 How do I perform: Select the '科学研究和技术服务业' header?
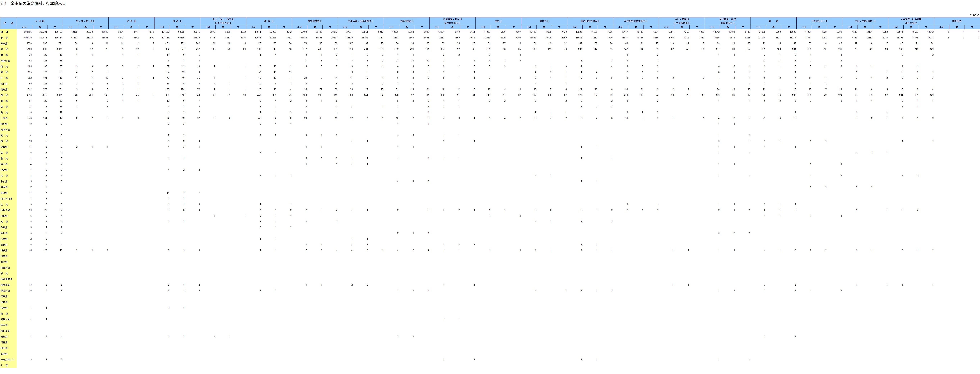click(636, 21)
